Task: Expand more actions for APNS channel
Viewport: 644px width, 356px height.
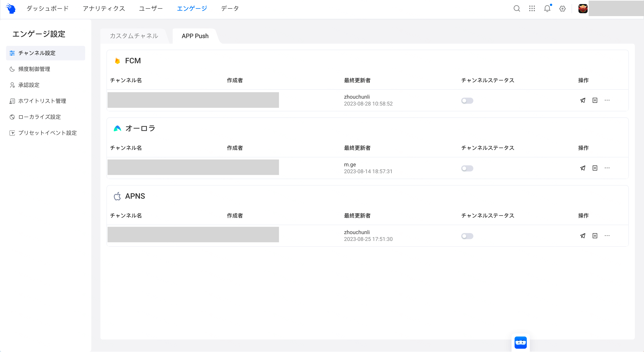Action: 607,236
